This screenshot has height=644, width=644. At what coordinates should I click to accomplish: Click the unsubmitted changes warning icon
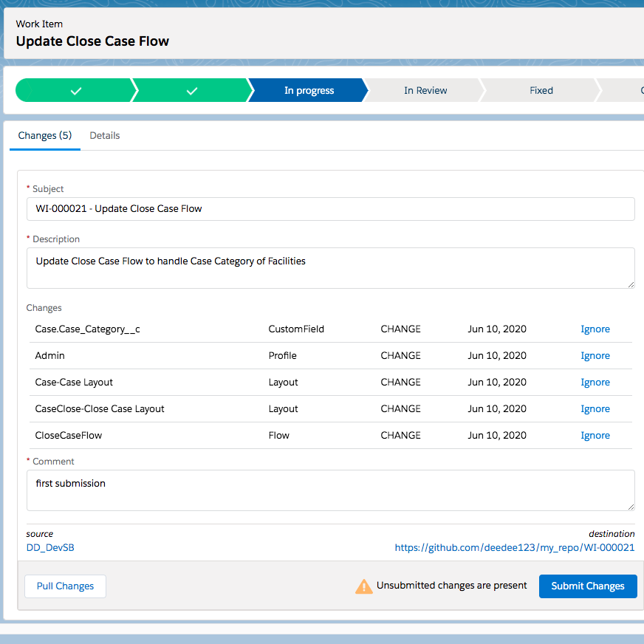pyautogui.click(x=364, y=586)
